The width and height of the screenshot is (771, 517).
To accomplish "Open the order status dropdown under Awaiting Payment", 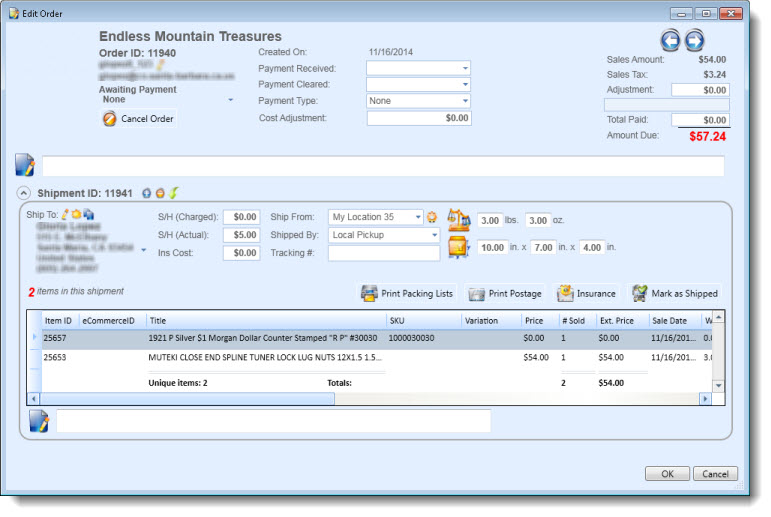I will tap(230, 100).
